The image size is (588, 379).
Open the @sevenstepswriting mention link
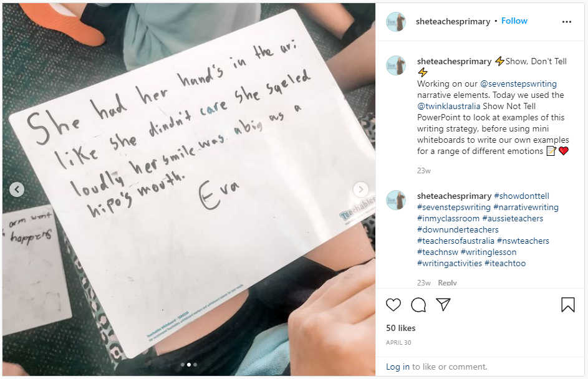click(x=518, y=84)
